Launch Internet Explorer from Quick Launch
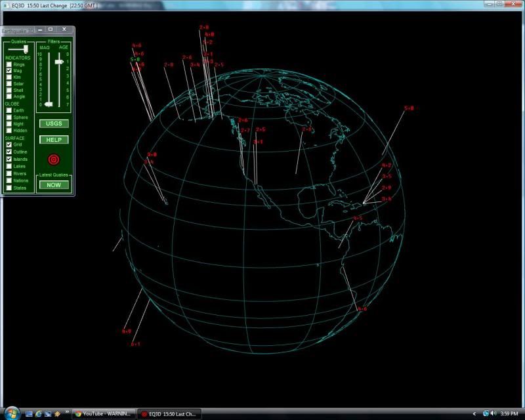Screen dimensions: 525x420 pyautogui.click(x=39, y=413)
